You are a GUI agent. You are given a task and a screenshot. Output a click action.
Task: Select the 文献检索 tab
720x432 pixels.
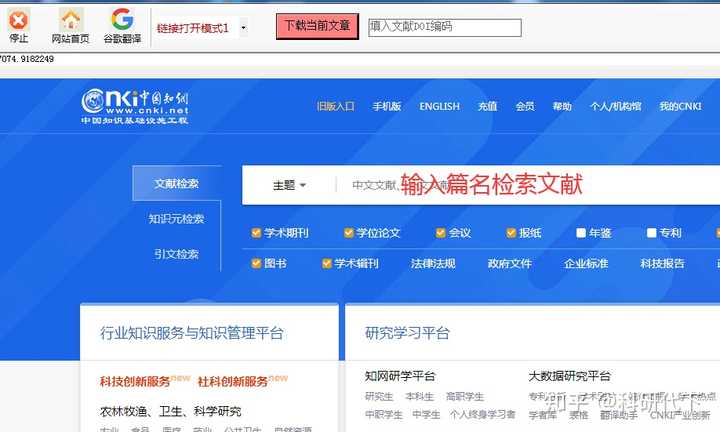[x=177, y=183]
